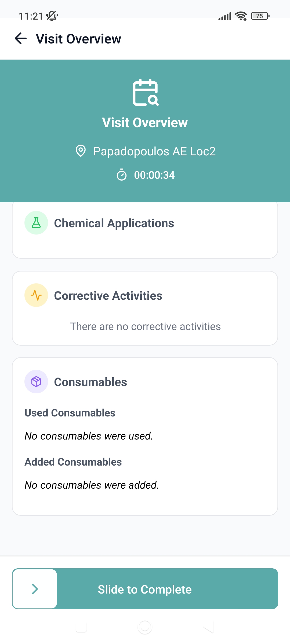Tap the green flask Chemical Applications icon
290x644 pixels.
point(36,223)
